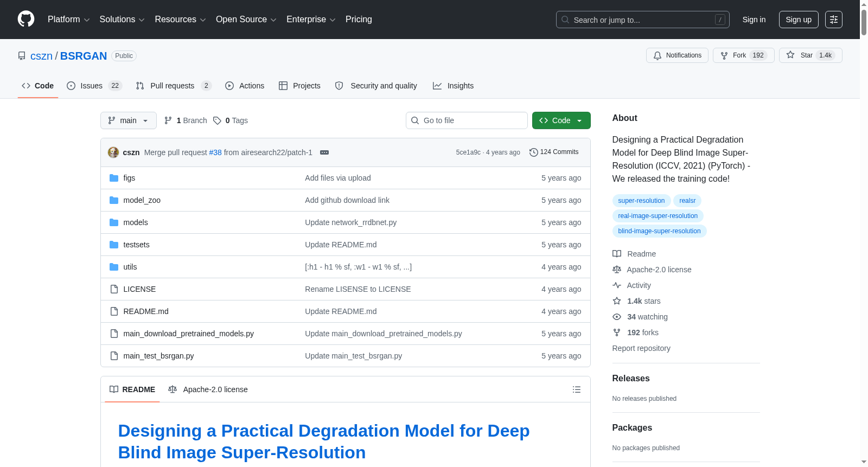Open the main branch selector dropdown

(129, 120)
